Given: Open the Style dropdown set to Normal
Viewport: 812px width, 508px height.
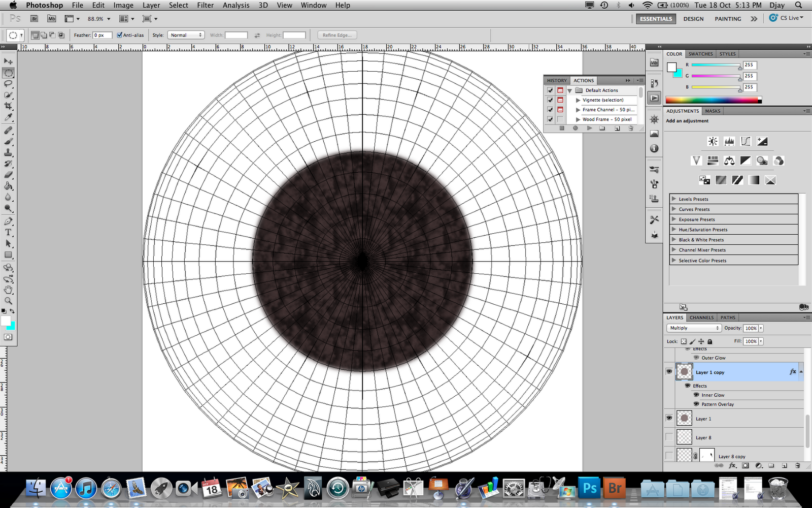Looking at the screenshot, I should (x=186, y=35).
